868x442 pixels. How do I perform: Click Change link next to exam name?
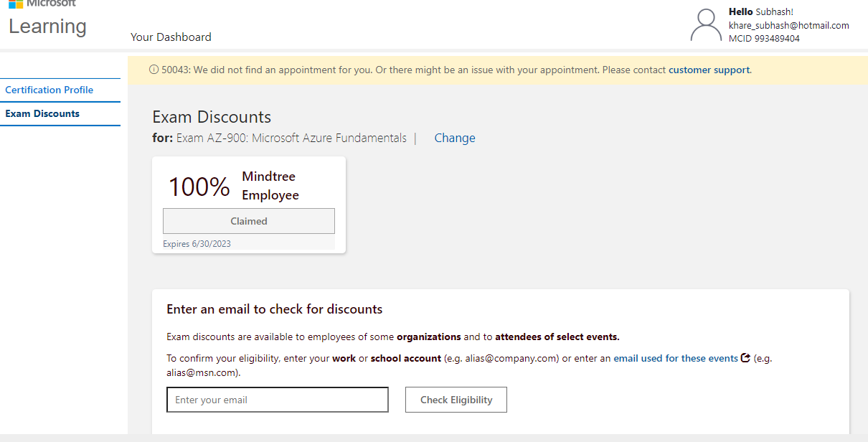click(455, 138)
